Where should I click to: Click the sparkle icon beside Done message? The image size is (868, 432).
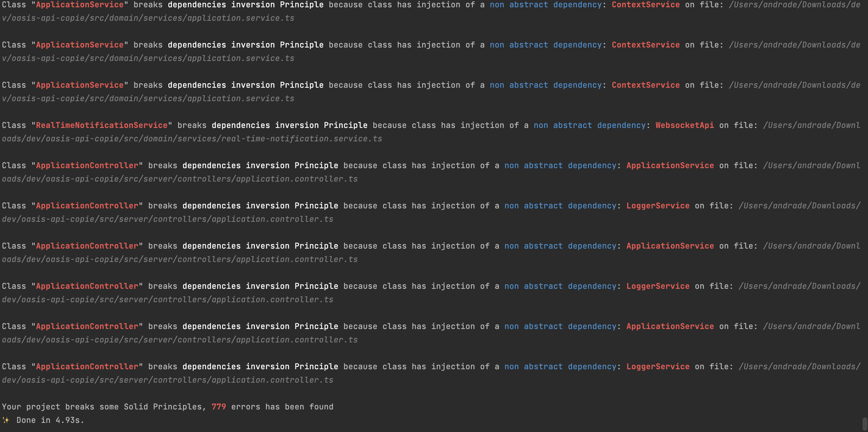(x=6, y=420)
